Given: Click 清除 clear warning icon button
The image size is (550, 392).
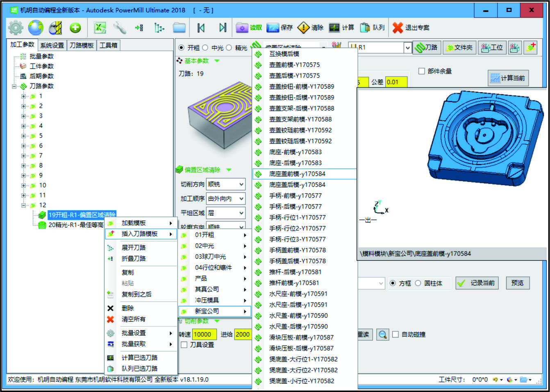Looking at the screenshot, I should [310, 27].
